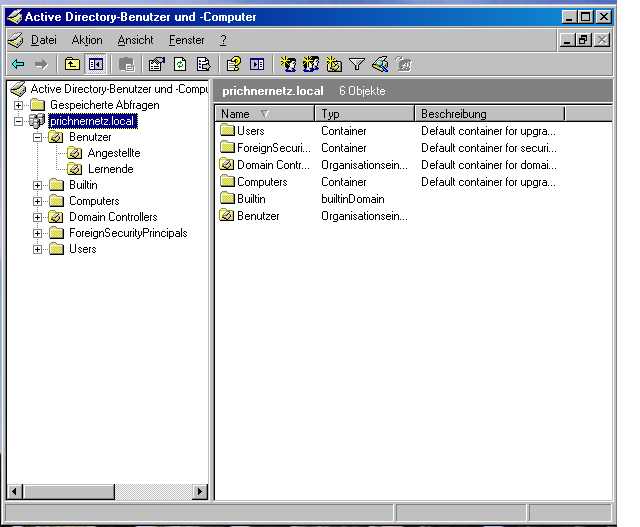640x527 pixels.
Task: Sort by the Name column header
Action: click(x=265, y=113)
